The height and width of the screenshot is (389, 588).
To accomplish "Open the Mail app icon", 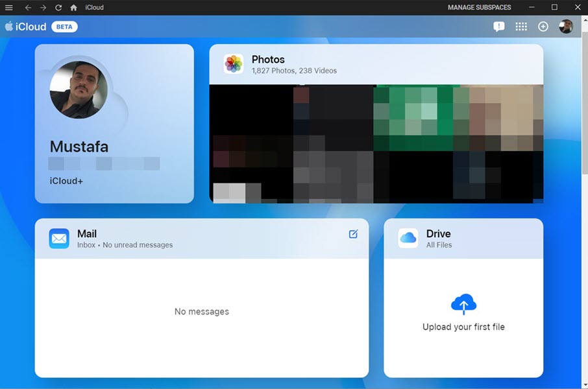I will click(x=58, y=238).
